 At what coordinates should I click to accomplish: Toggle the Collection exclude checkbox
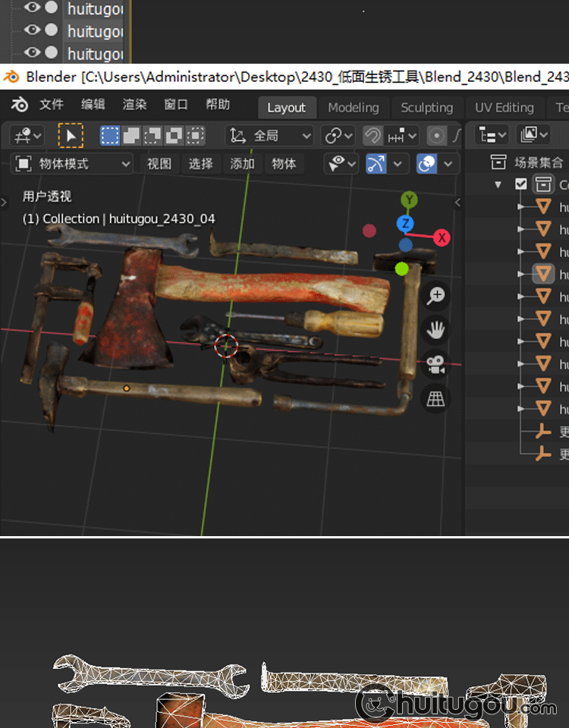coord(520,184)
